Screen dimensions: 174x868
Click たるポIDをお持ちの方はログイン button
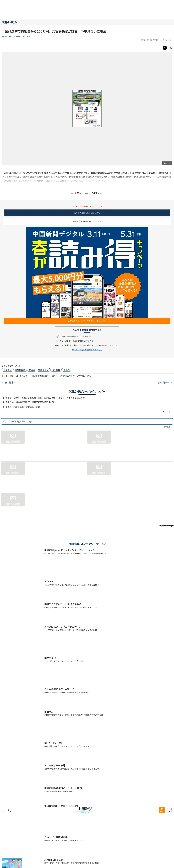coord(87,221)
